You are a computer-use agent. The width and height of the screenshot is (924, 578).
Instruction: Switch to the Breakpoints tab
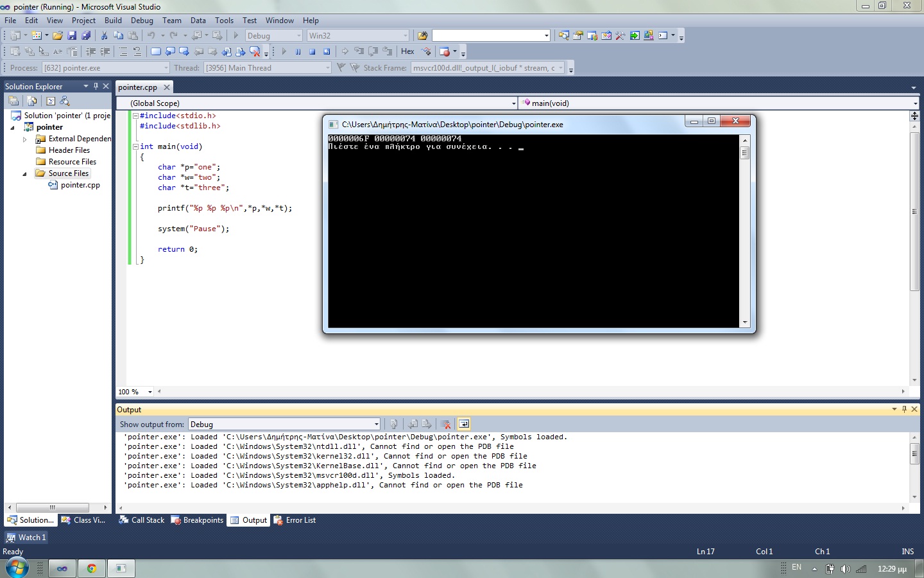[x=197, y=520]
